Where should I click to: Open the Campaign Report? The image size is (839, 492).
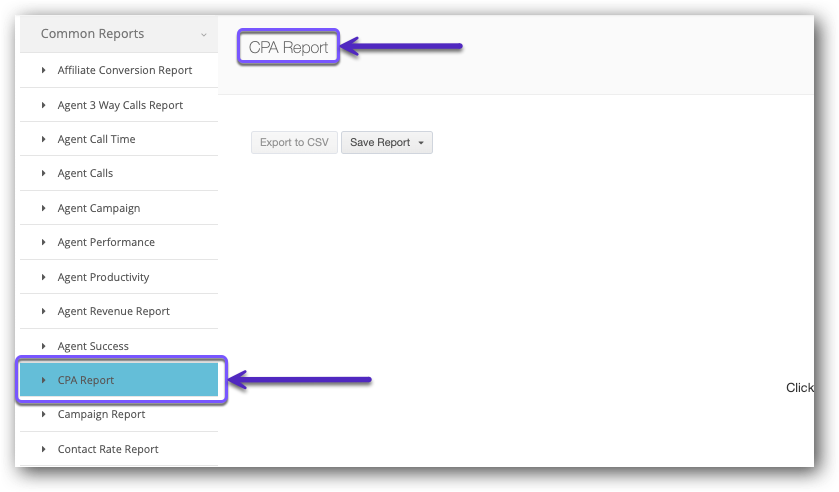pyautogui.click(x=101, y=414)
